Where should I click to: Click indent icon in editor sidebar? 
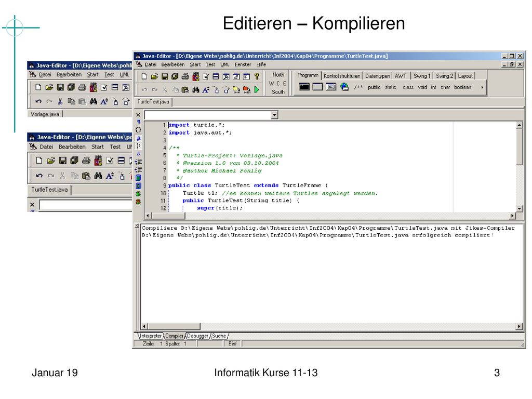138,162
